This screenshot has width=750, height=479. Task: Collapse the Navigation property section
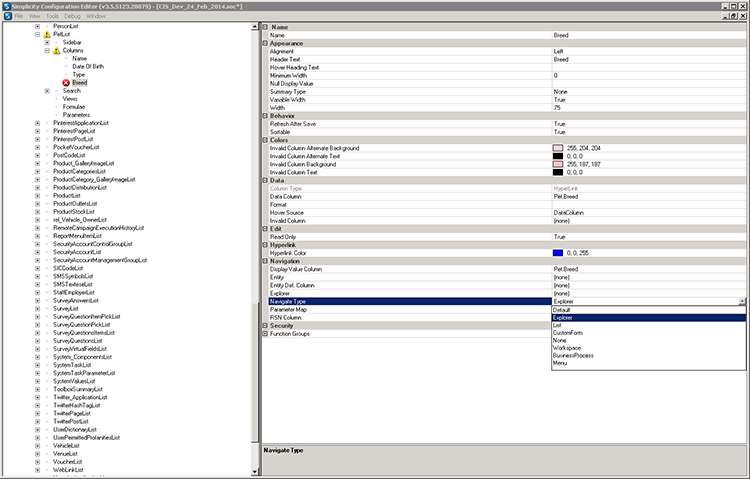[265, 261]
